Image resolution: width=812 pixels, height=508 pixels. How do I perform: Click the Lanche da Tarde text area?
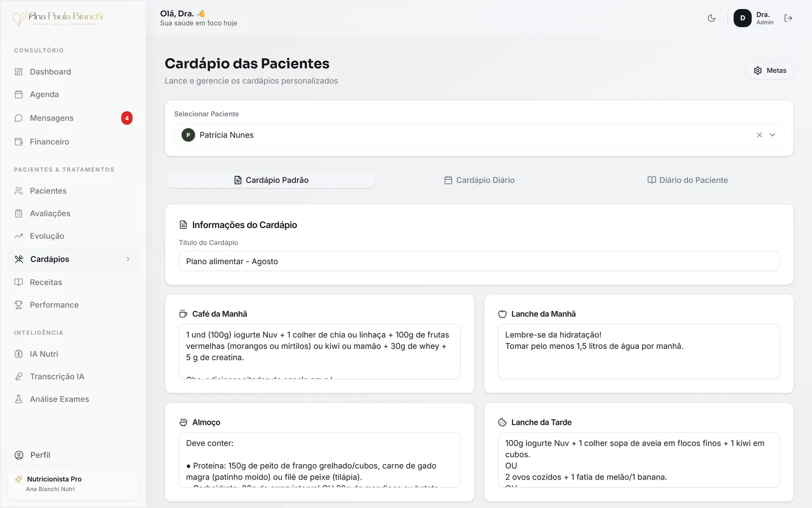(638, 460)
